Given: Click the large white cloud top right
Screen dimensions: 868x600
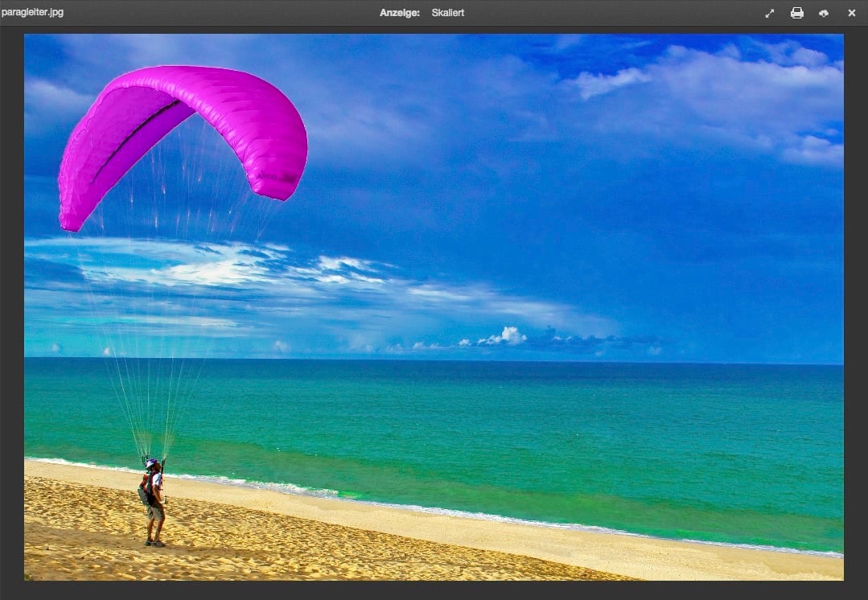Looking at the screenshot, I should tap(720, 94).
